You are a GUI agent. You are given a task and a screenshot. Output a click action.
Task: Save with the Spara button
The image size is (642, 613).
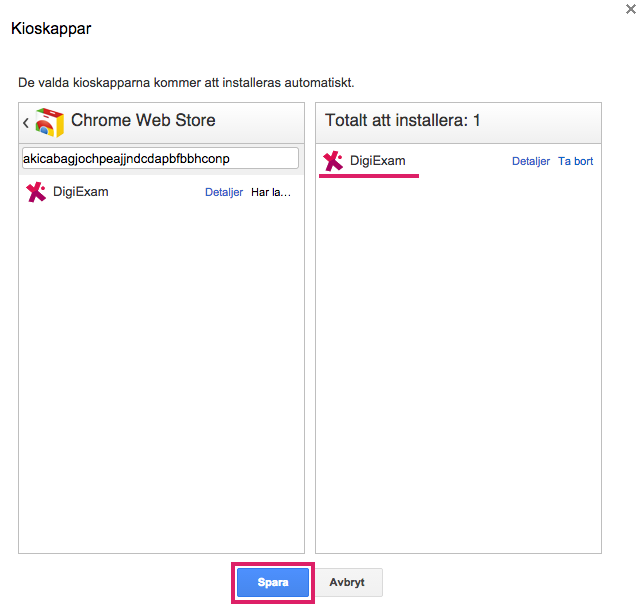coord(273,582)
